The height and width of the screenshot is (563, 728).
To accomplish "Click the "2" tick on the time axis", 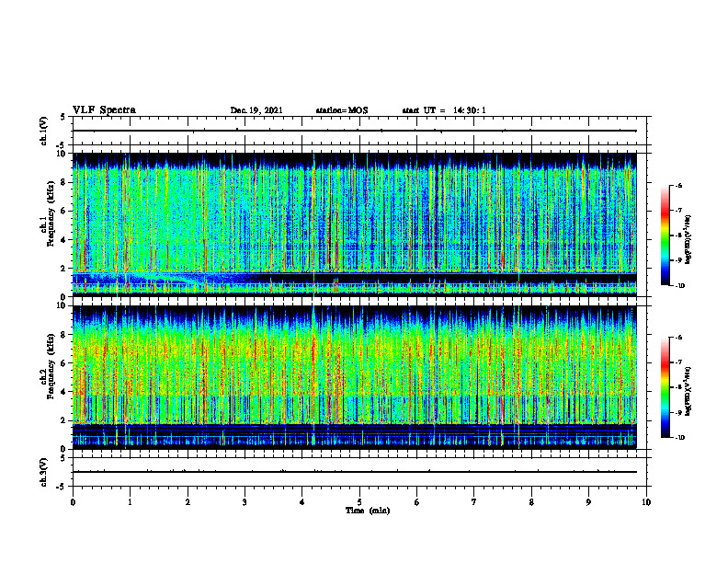I will (188, 502).
